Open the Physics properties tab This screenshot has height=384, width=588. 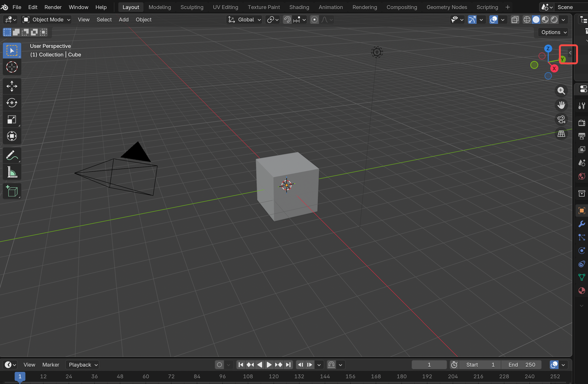pyautogui.click(x=582, y=251)
